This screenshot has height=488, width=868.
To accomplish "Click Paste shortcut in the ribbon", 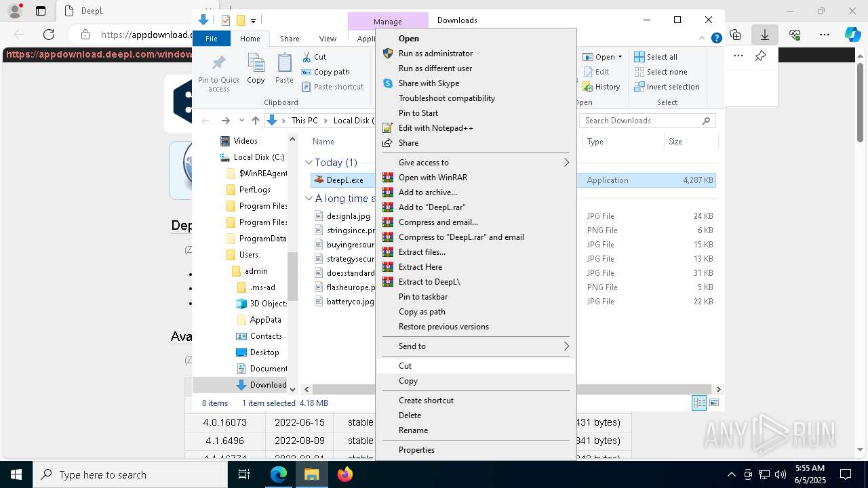I will (x=332, y=87).
